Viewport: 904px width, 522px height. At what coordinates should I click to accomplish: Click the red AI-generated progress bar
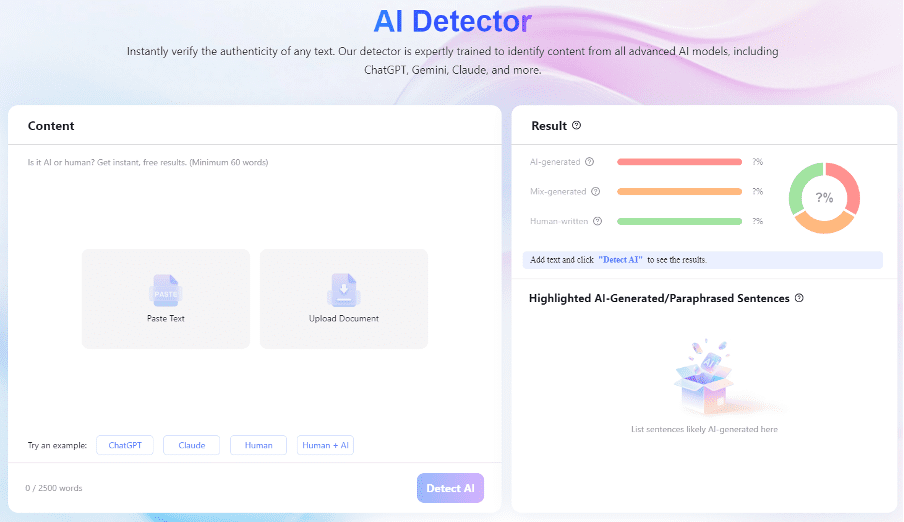[x=679, y=162]
